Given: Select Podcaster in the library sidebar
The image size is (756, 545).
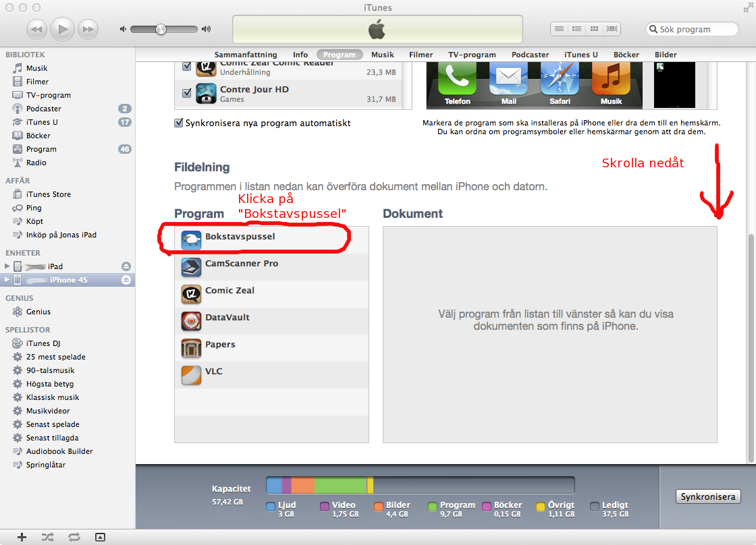Looking at the screenshot, I should coord(67,109).
